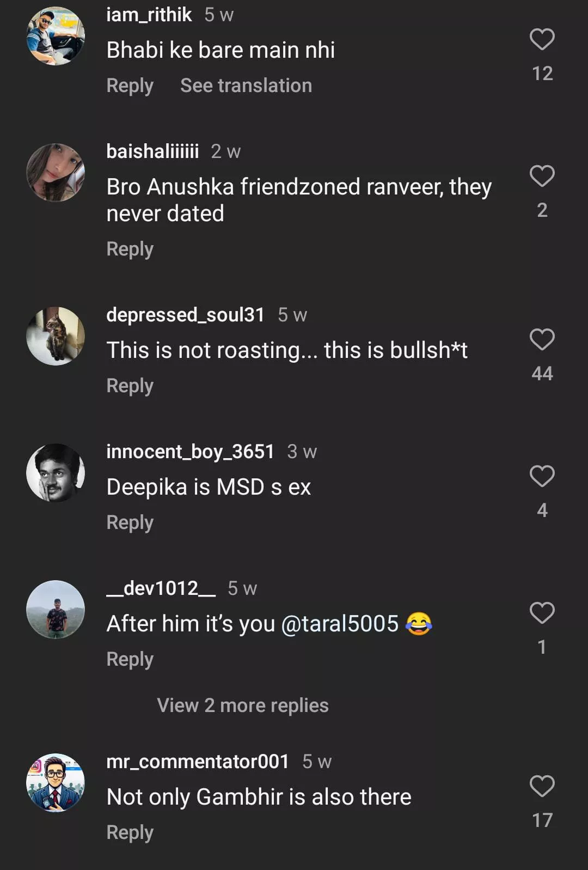Open the __dev1012__ username profile
588x870 pixels.
click(161, 588)
